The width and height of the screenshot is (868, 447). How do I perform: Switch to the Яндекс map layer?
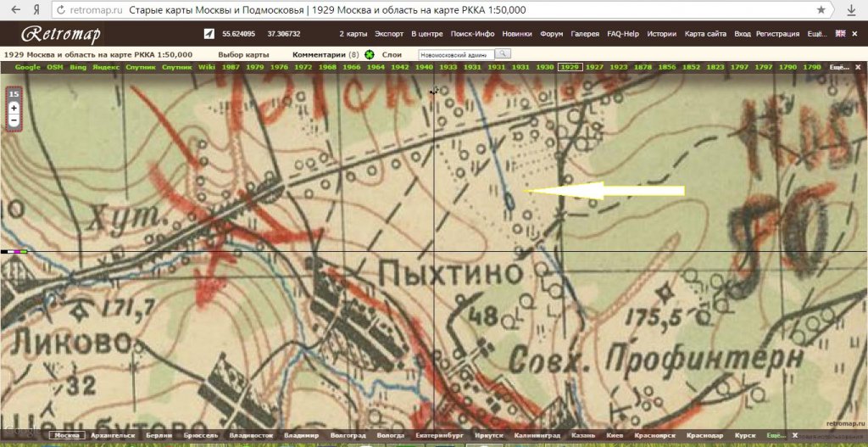point(106,67)
